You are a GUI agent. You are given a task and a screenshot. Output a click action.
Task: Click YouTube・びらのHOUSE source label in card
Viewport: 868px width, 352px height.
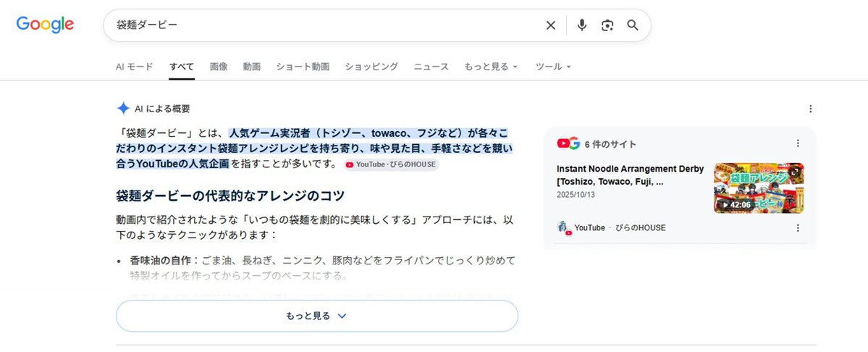[620, 228]
